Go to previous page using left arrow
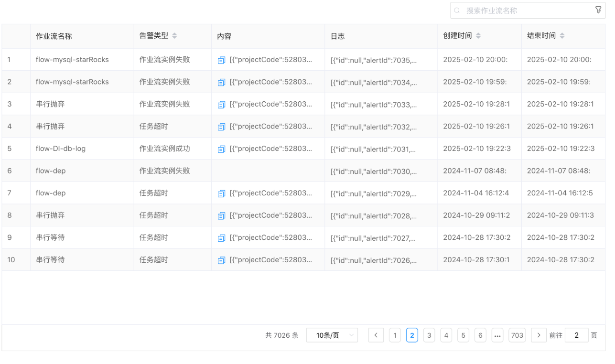This screenshot has height=364, width=615. click(x=376, y=335)
